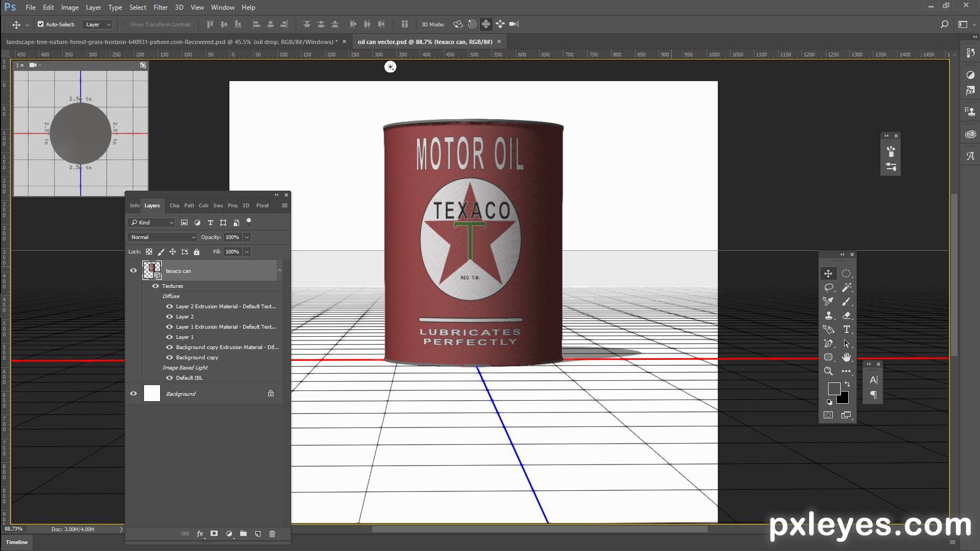Screen dimensions: 980x551
Task: Open the Fill slider dropdown arrow
Action: 247,252
